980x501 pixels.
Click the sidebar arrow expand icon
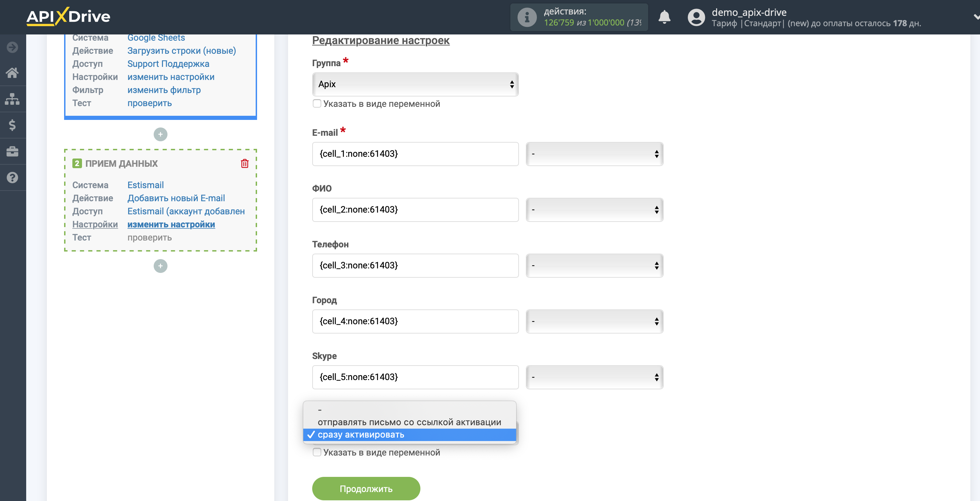click(x=12, y=47)
